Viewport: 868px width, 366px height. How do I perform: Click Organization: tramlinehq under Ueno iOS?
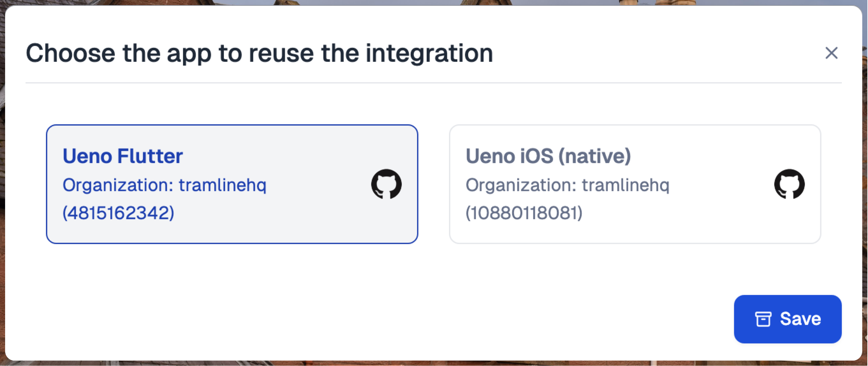pos(567,185)
